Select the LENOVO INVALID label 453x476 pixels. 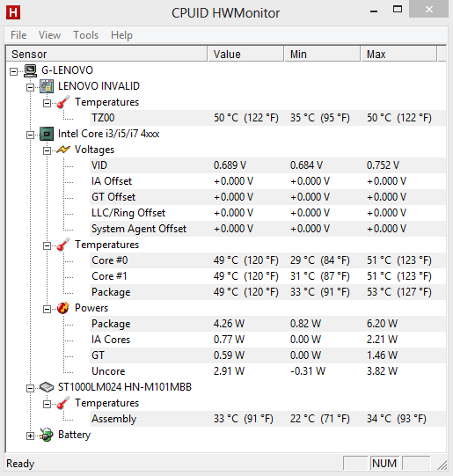[x=99, y=86]
